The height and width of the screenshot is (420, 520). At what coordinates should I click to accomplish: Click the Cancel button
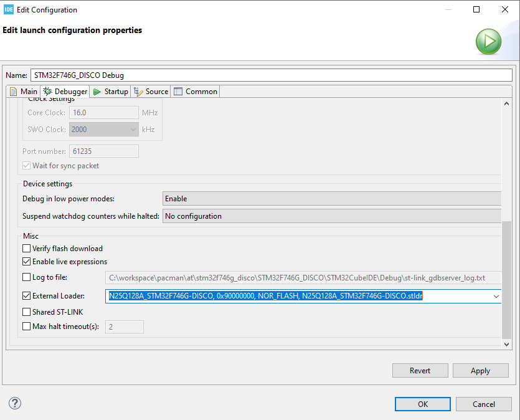coord(483,404)
